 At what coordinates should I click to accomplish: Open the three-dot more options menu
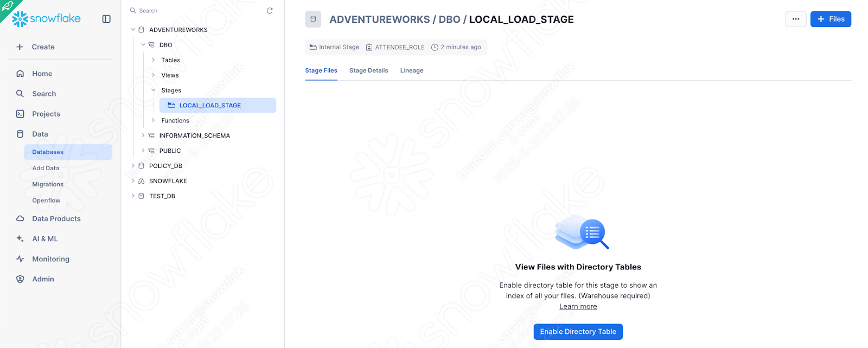[795, 19]
